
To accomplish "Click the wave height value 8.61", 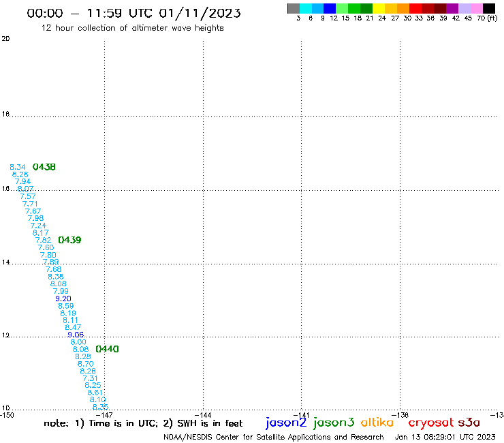I will click(95, 393).
